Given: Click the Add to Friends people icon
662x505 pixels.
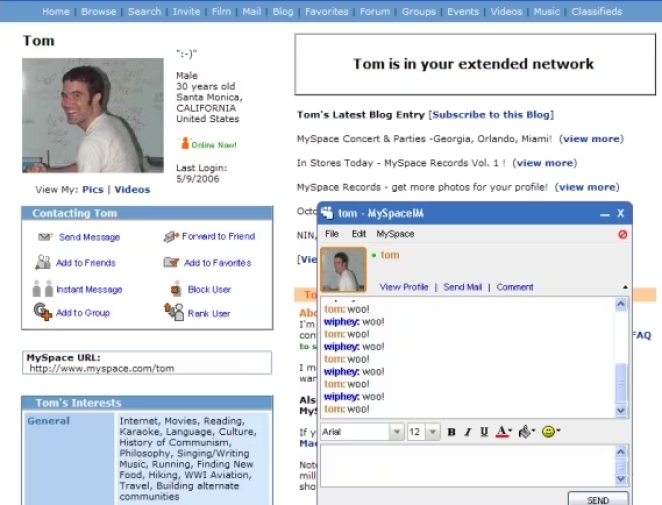Looking at the screenshot, I should [43, 262].
